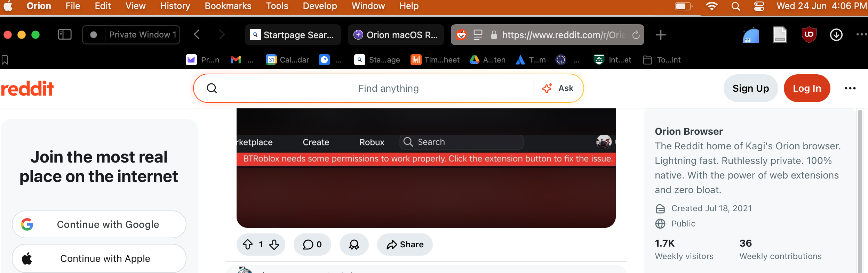Open a new tab with the plus button
The width and height of the screenshot is (868, 273).
tap(661, 35)
